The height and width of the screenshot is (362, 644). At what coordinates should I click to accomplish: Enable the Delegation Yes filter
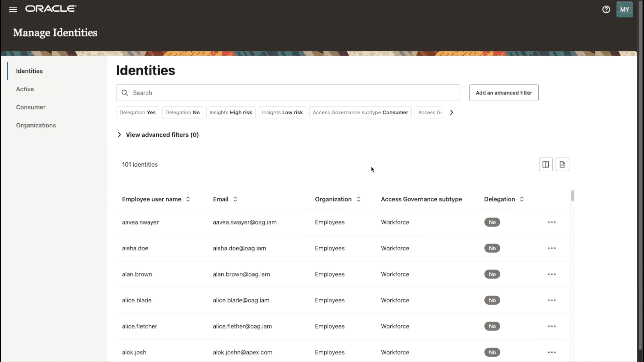[x=137, y=112]
